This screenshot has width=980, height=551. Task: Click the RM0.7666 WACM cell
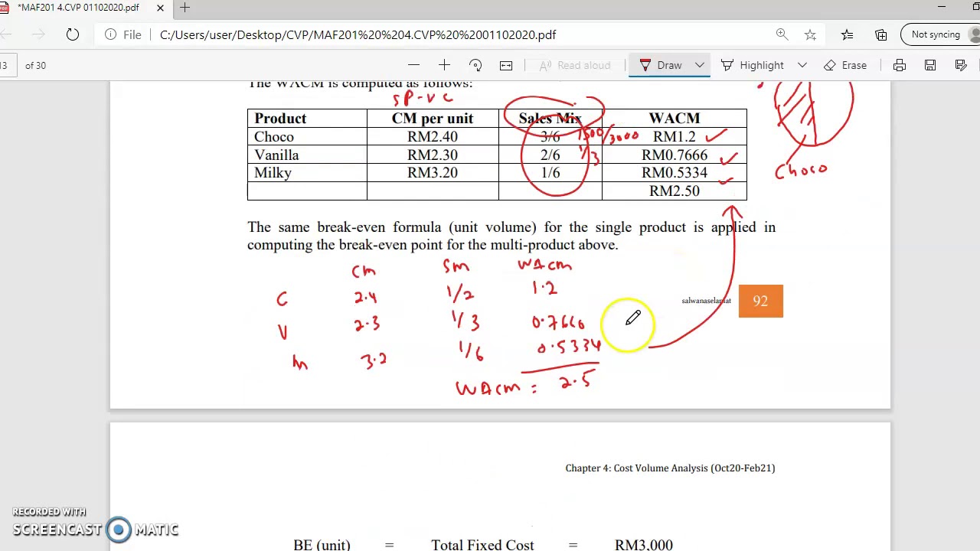tap(674, 155)
